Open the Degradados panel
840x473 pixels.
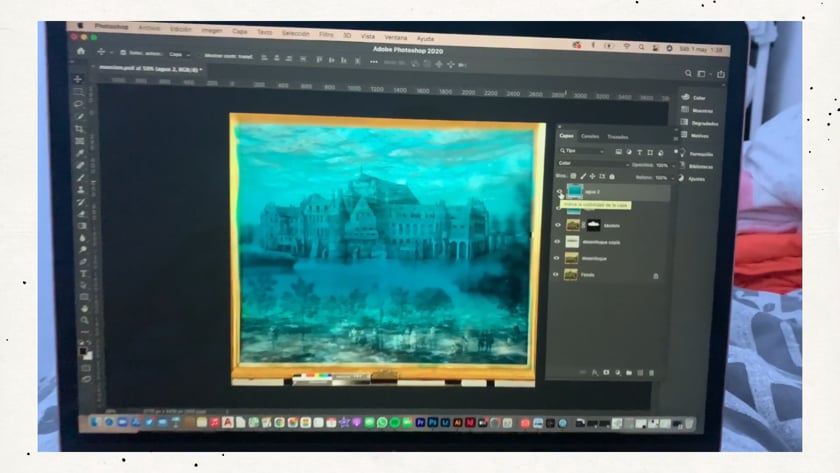tap(699, 123)
